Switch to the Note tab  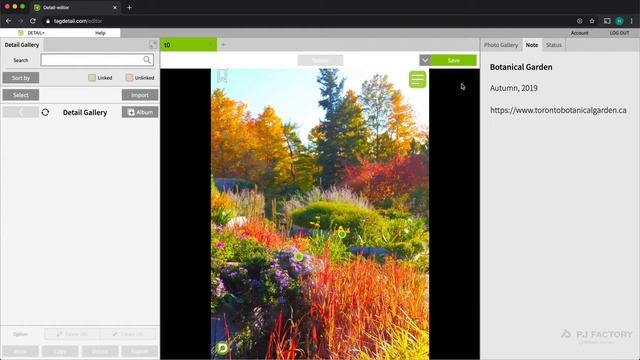click(532, 45)
